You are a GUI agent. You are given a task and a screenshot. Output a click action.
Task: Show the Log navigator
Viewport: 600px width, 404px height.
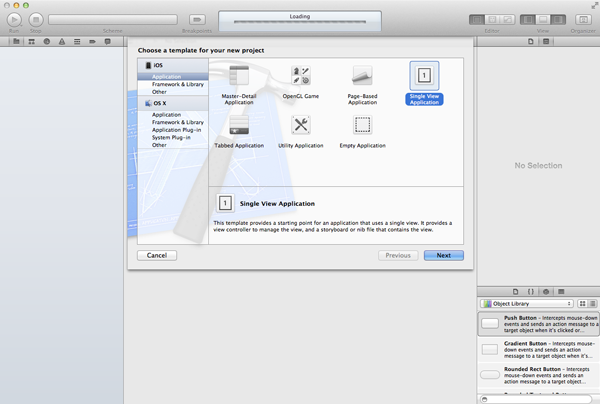pyautogui.click(x=108, y=41)
